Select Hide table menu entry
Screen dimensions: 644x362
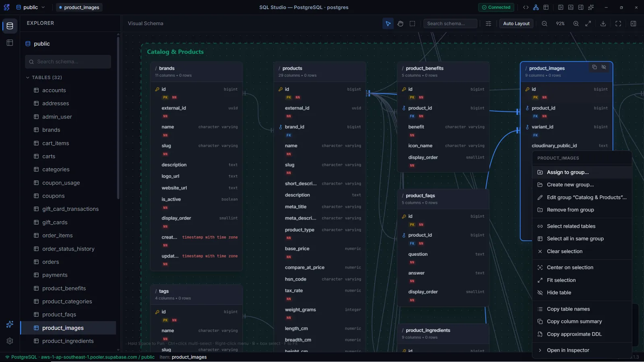pyautogui.click(x=582, y=293)
